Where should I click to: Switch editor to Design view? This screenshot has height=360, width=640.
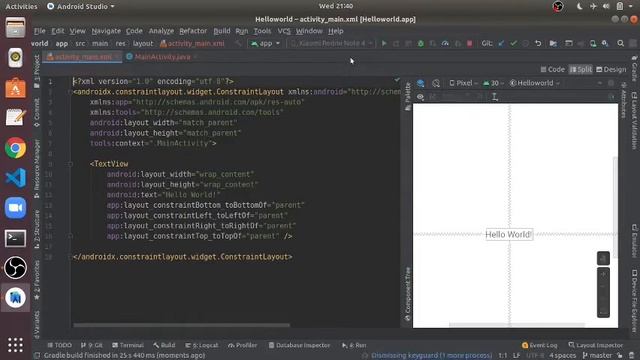(x=611, y=69)
